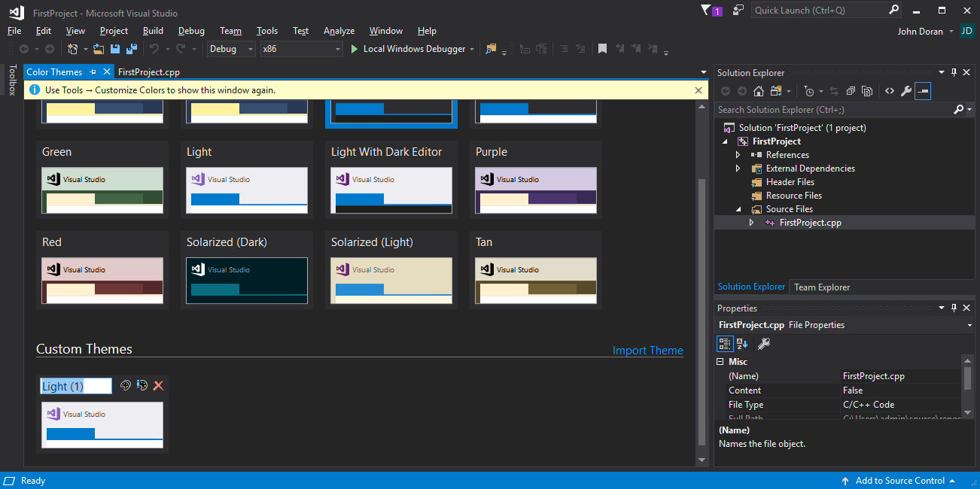Click the Save All toolbar icon
This screenshot has width=980, height=489.
tap(131, 49)
